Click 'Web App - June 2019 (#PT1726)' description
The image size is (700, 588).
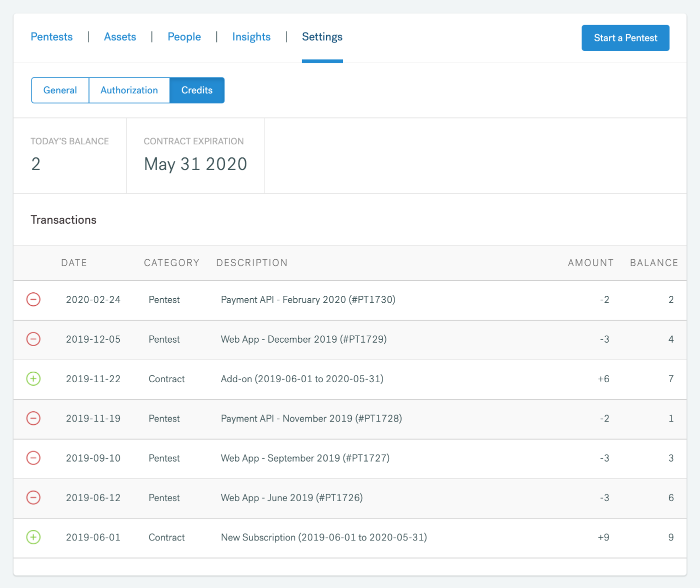pyautogui.click(x=292, y=498)
